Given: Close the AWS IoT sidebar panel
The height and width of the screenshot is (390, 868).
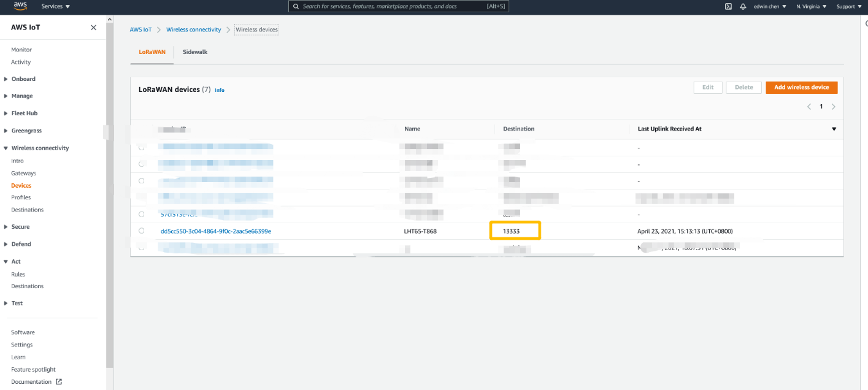Looking at the screenshot, I should [x=93, y=28].
